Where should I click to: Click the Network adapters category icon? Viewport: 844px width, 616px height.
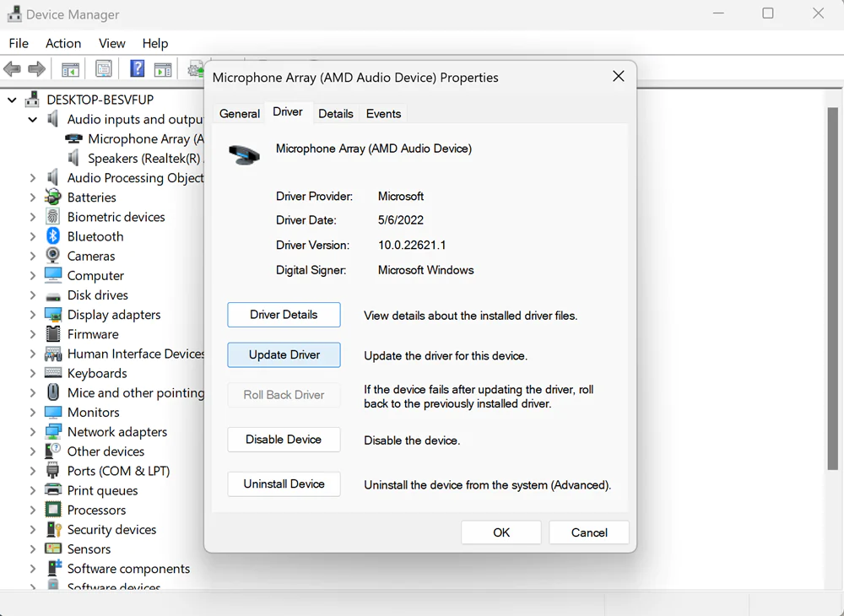(x=52, y=431)
